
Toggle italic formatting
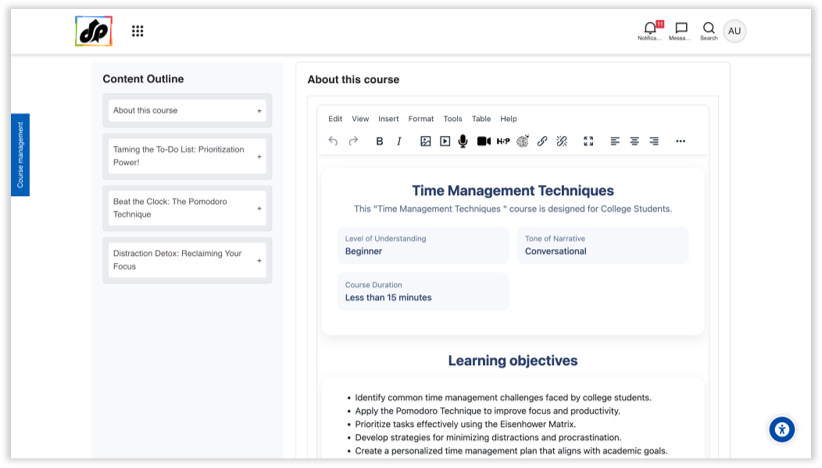(399, 141)
